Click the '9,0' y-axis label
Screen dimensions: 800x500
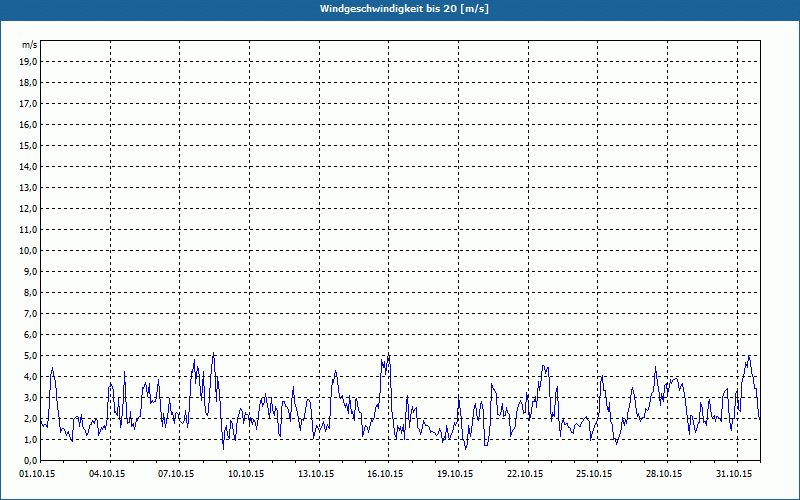click(x=30, y=271)
